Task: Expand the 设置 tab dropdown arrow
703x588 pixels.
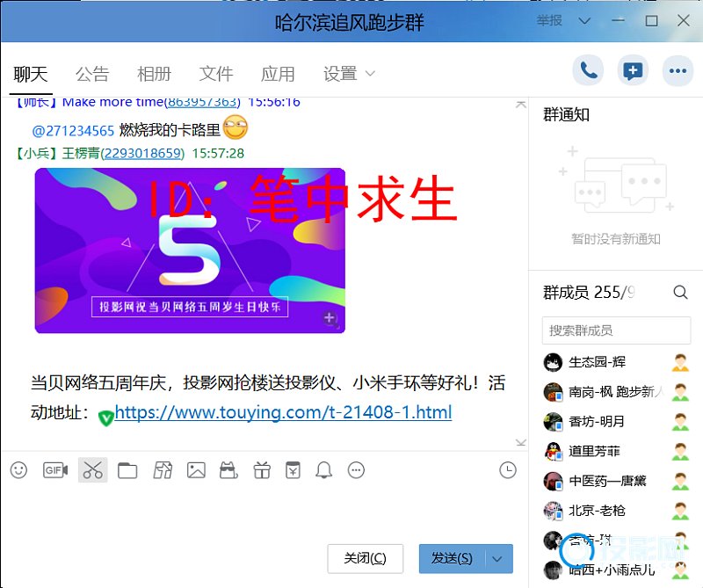Action: (370, 74)
